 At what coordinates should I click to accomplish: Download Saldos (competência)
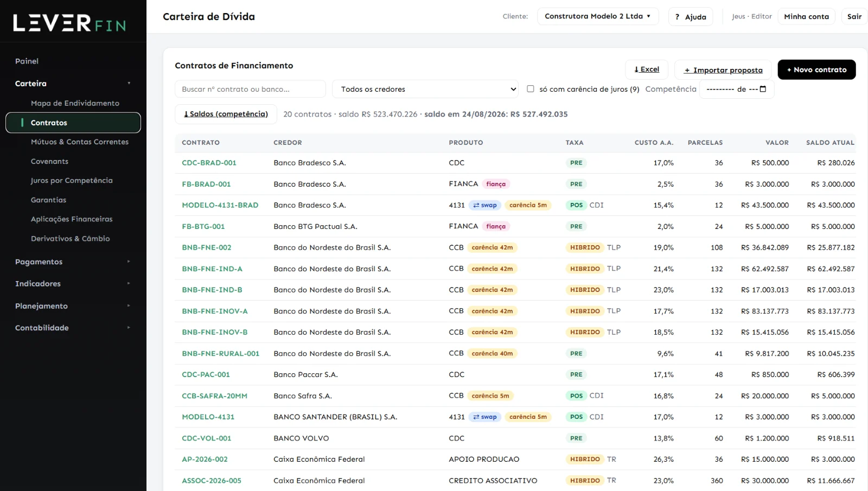(x=226, y=114)
